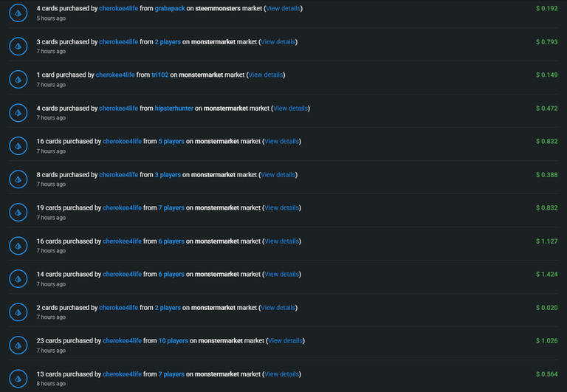The height and width of the screenshot is (392, 567).
Task: Show the 5 players sellers list
Action: [x=171, y=142]
